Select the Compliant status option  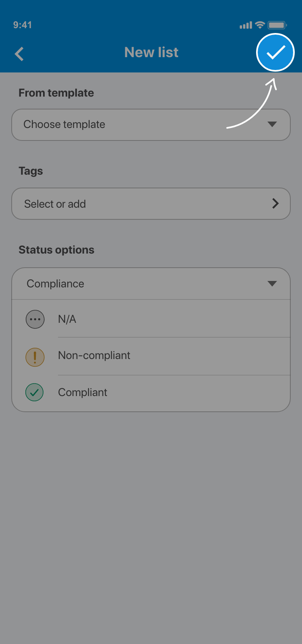(83, 392)
